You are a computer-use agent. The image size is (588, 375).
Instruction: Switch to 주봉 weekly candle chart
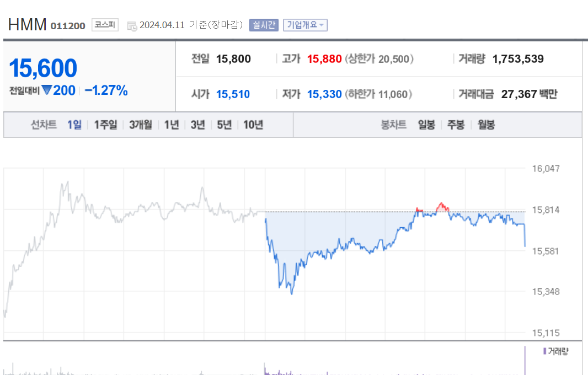(456, 125)
